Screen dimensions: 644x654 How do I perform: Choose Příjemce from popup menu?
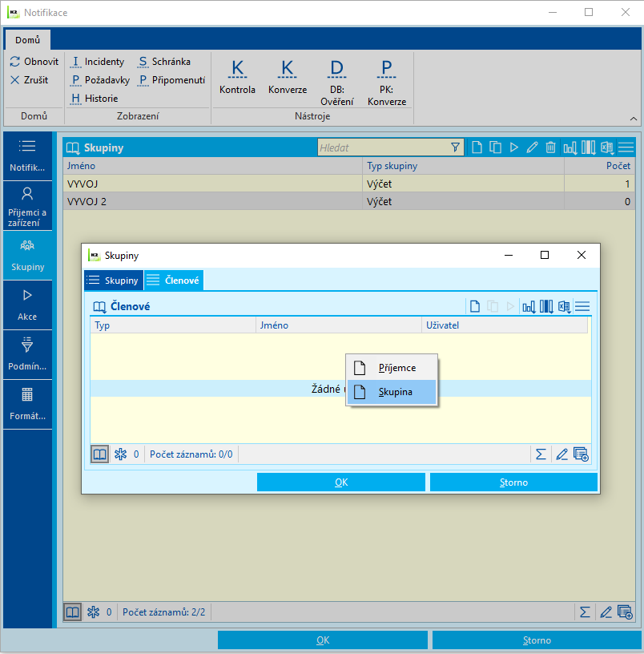[392, 368]
